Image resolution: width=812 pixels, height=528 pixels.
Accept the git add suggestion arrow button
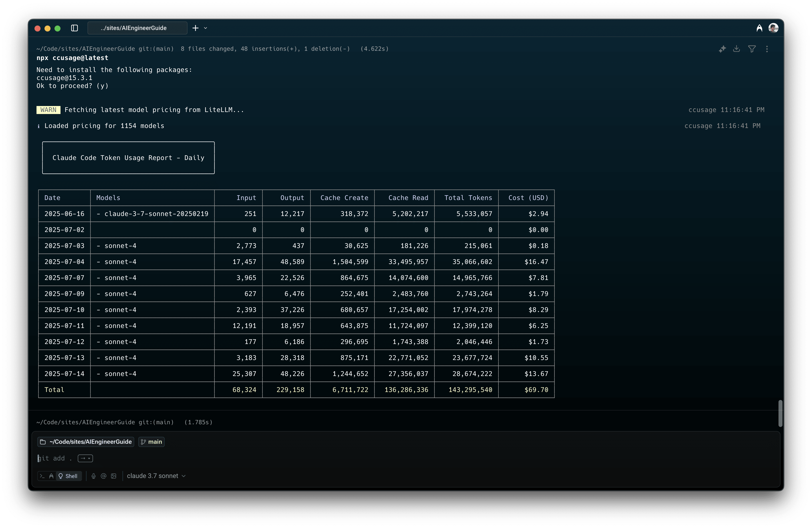point(85,458)
